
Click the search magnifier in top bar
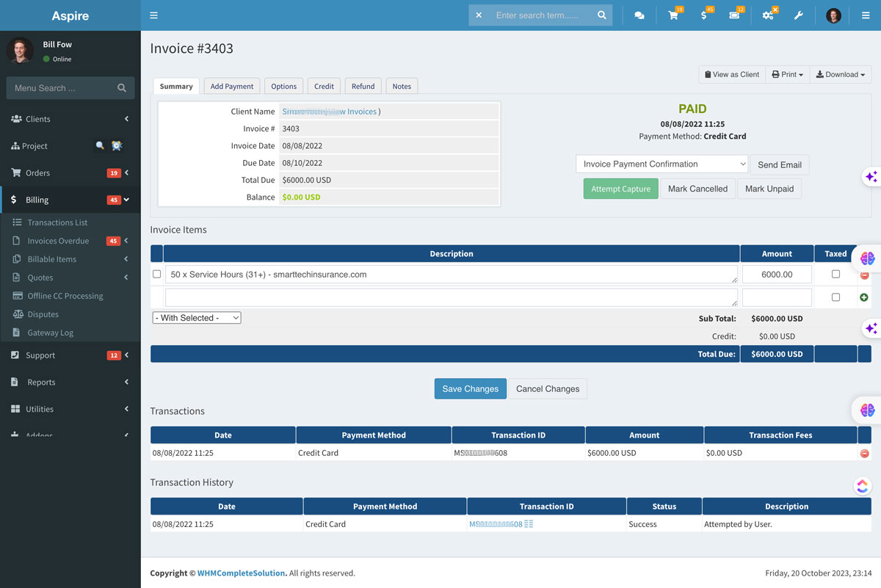click(602, 15)
